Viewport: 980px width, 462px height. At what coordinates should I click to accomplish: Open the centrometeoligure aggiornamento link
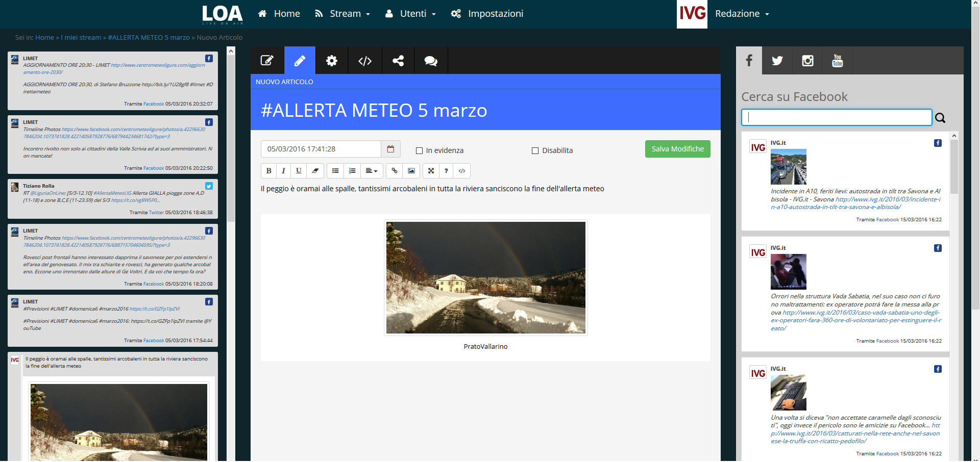tap(114, 69)
